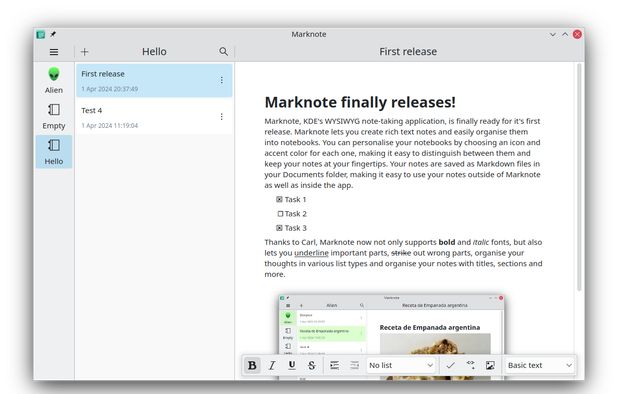Click the embedded screenshot image in the note
618x394 pixels.
point(391,337)
